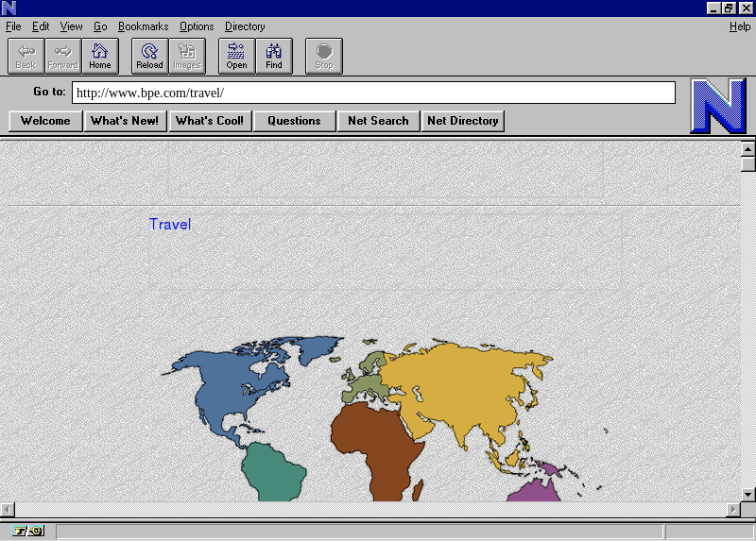Click the Go to URL field
756x541 pixels.
click(373, 93)
